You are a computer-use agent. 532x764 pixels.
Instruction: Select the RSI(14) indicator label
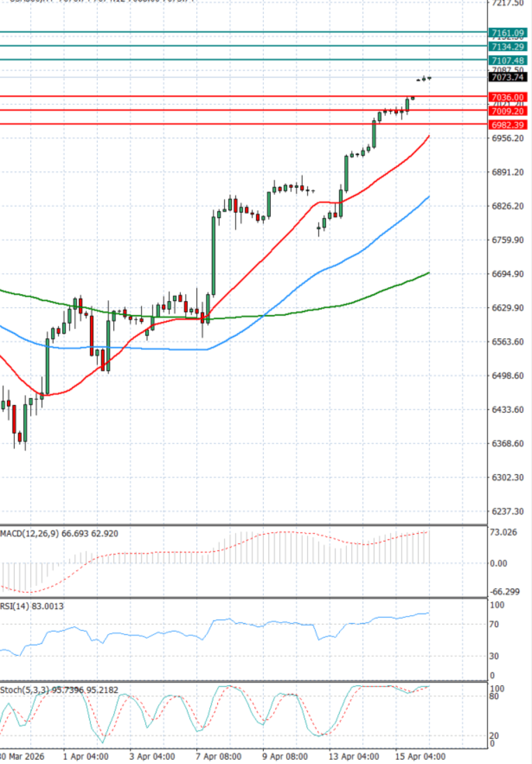17,606
